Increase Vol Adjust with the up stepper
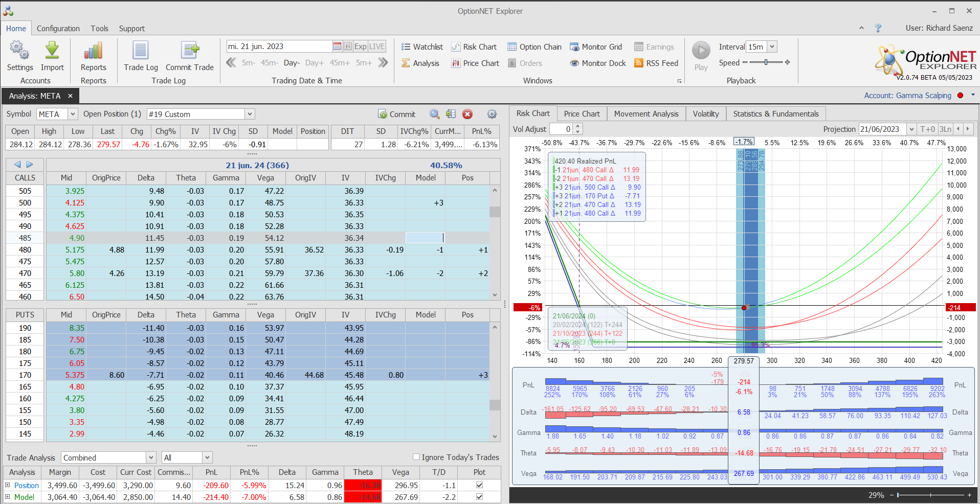 point(577,126)
